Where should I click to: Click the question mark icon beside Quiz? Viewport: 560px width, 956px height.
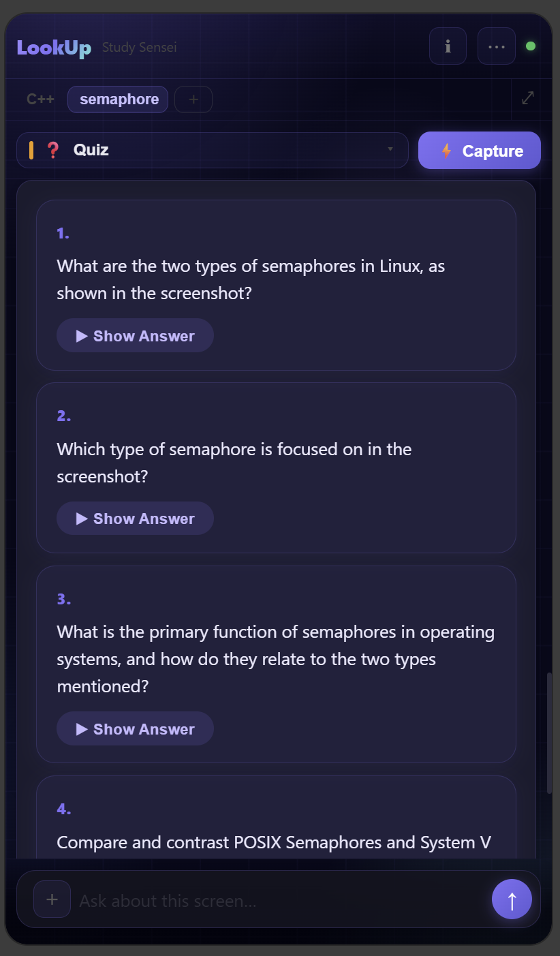[54, 150]
